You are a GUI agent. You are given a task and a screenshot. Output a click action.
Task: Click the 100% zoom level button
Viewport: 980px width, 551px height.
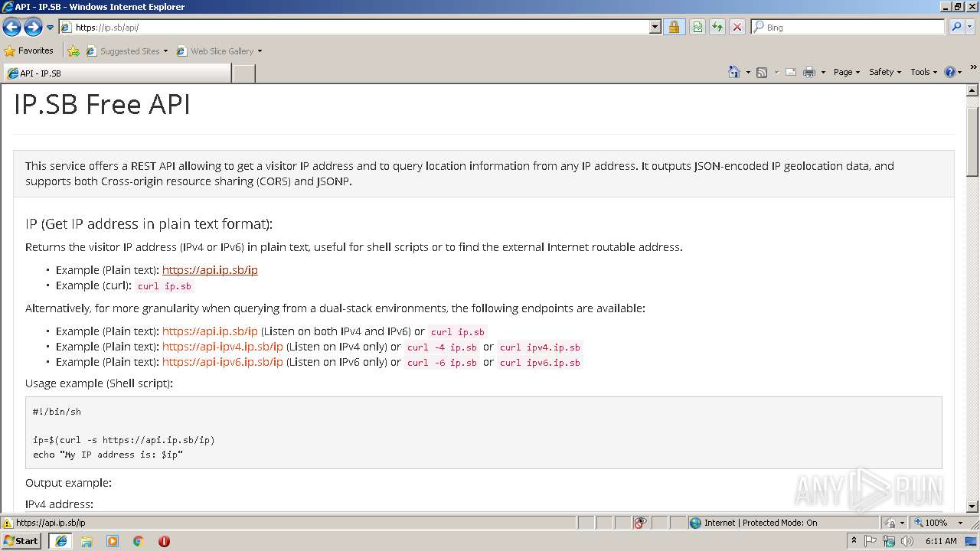pos(931,523)
